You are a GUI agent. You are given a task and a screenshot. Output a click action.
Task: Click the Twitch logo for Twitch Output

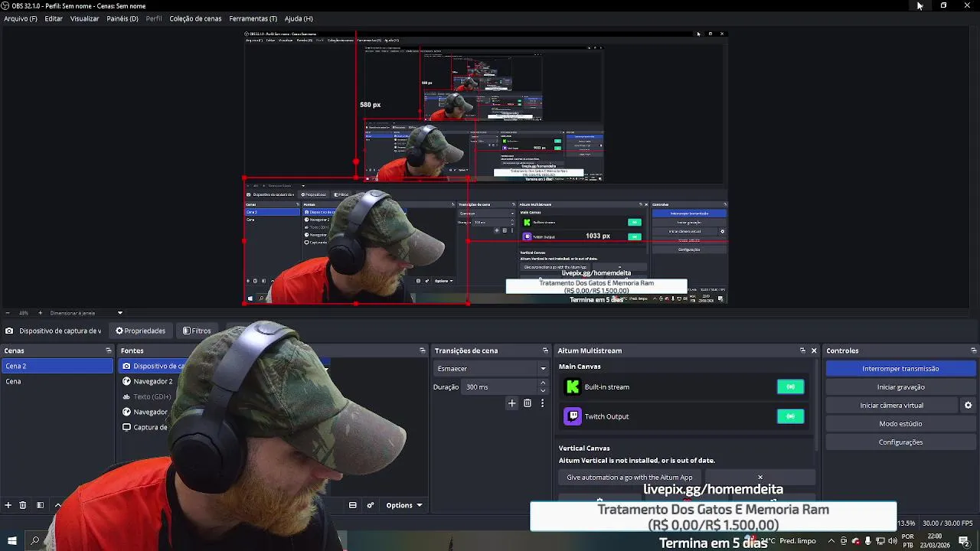573,416
